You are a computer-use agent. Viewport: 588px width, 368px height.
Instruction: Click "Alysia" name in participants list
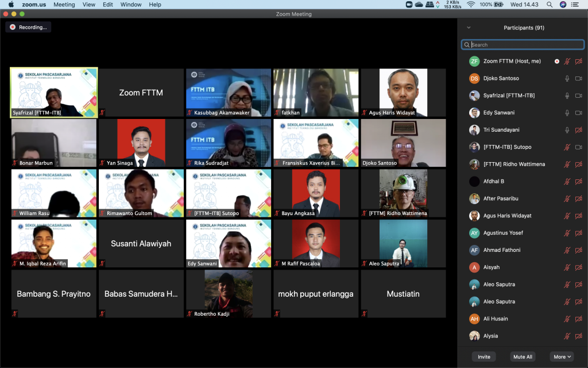pyautogui.click(x=490, y=336)
